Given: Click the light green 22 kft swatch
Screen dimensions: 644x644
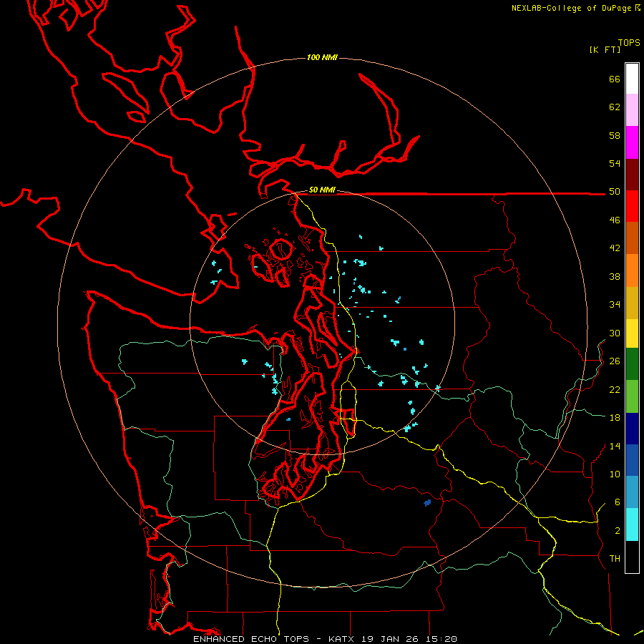Looking at the screenshot, I should 632,396.
